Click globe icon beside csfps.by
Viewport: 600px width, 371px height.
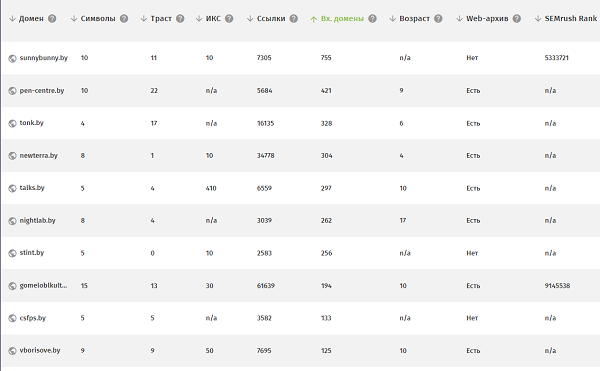tap(12, 318)
